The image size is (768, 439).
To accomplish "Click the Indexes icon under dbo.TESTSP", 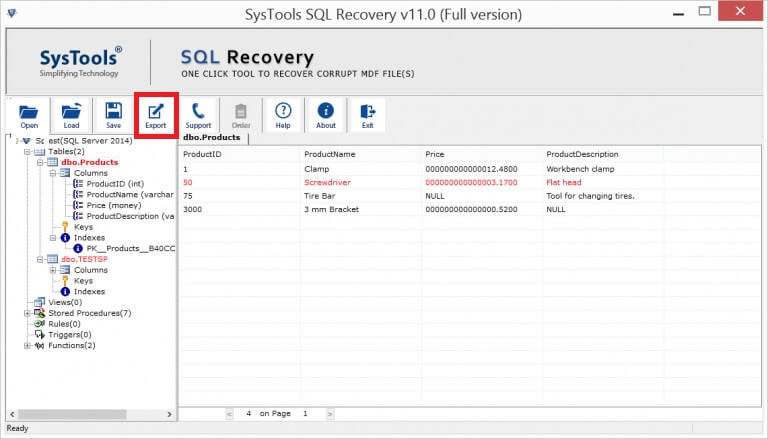I will click(x=65, y=292).
